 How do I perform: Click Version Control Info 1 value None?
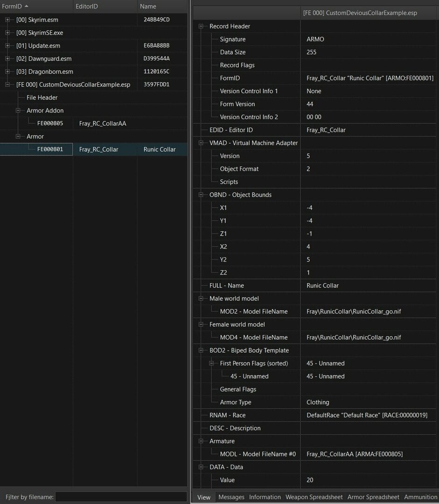point(314,91)
